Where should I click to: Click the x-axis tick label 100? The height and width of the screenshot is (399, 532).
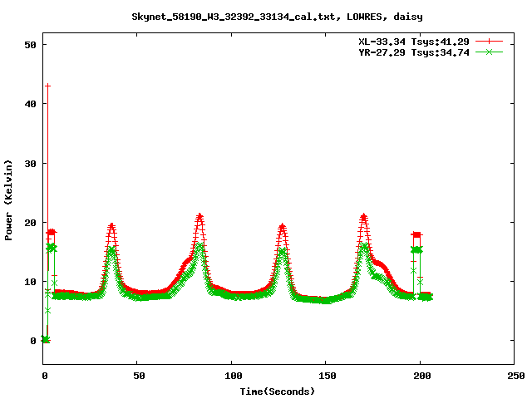click(x=233, y=376)
